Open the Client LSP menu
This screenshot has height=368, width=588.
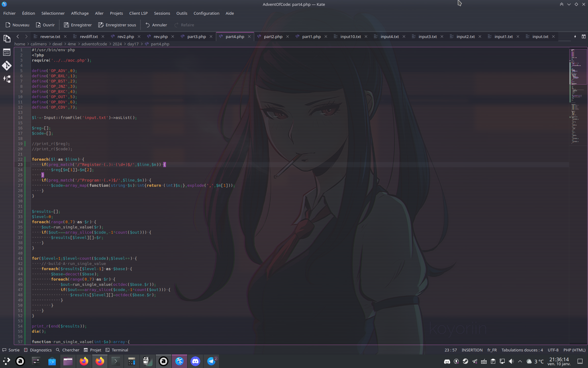coord(138,13)
